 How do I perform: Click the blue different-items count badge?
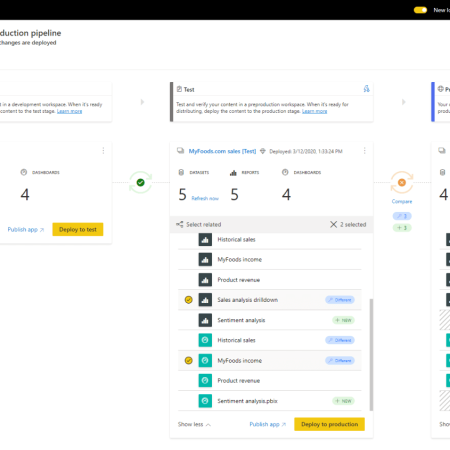tap(402, 216)
